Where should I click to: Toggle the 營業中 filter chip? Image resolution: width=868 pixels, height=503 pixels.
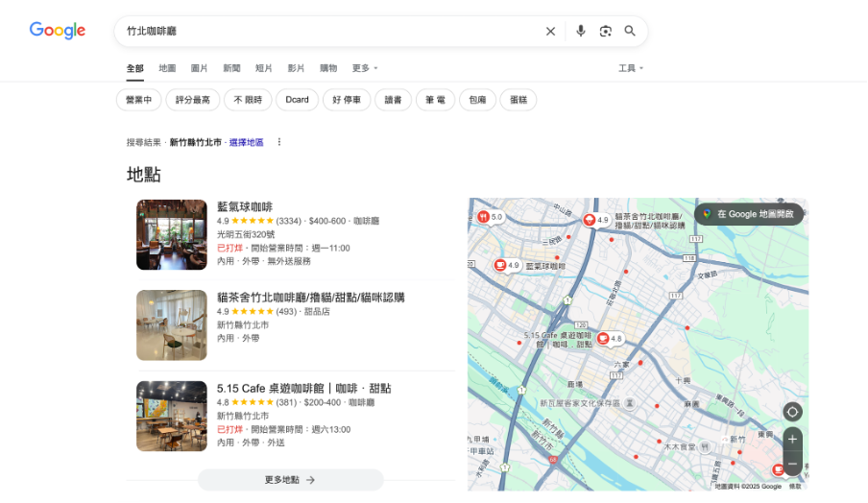(x=139, y=100)
